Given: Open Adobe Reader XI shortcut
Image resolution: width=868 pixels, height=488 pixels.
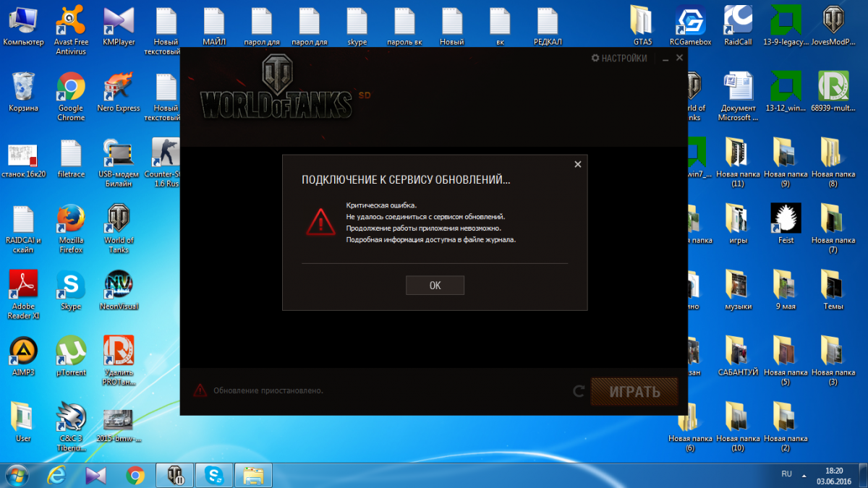Looking at the screenshot, I should click(x=24, y=294).
